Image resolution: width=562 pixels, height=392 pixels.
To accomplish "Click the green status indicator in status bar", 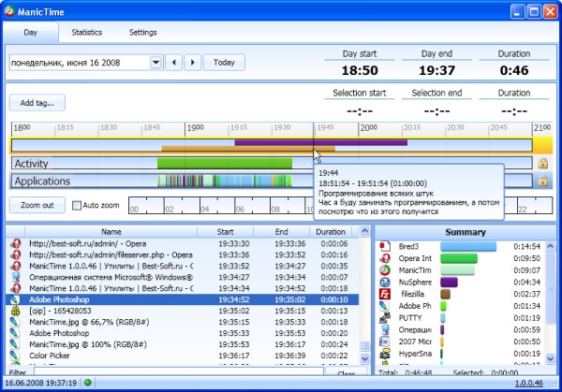I will point(88,383).
